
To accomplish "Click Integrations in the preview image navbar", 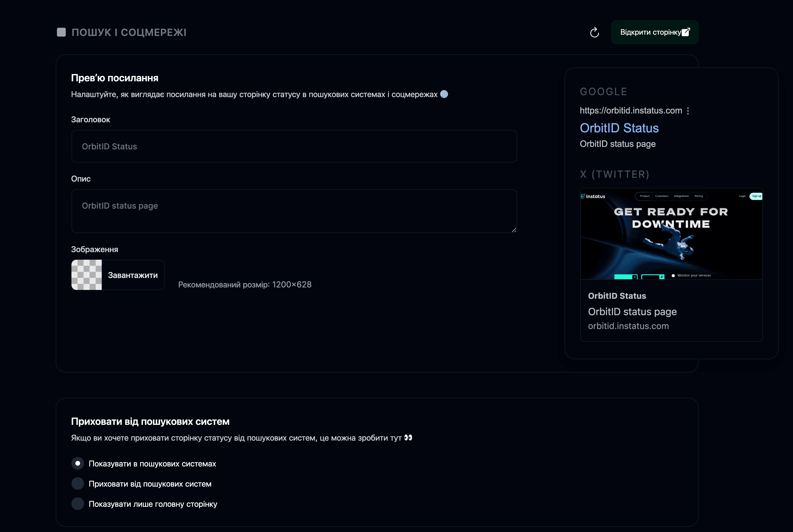I will point(681,196).
